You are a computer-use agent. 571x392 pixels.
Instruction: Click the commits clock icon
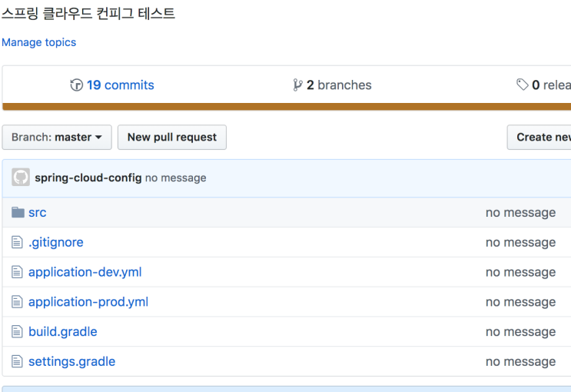tap(77, 85)
